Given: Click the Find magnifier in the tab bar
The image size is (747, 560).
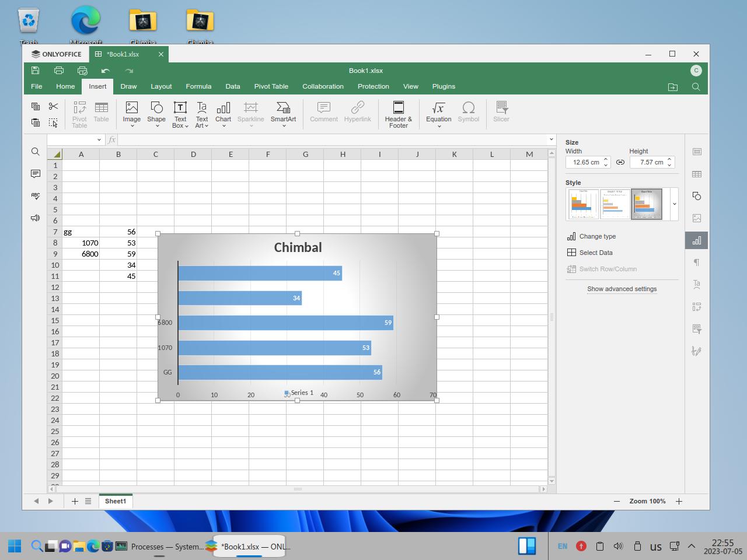Looking at the screenshot, I should click(696, 87).
